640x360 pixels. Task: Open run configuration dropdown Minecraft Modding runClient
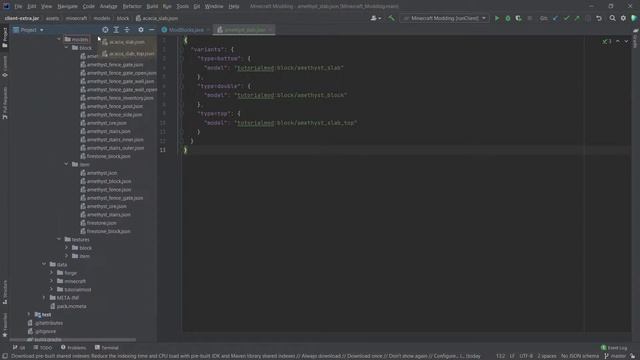[x=444, y=18]
